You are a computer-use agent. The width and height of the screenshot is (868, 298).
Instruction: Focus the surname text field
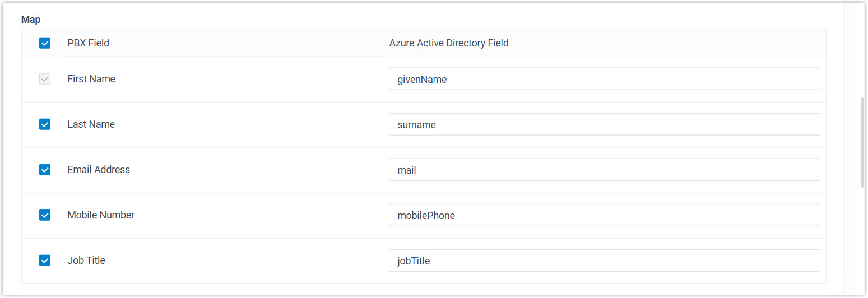tap(604, 124)
